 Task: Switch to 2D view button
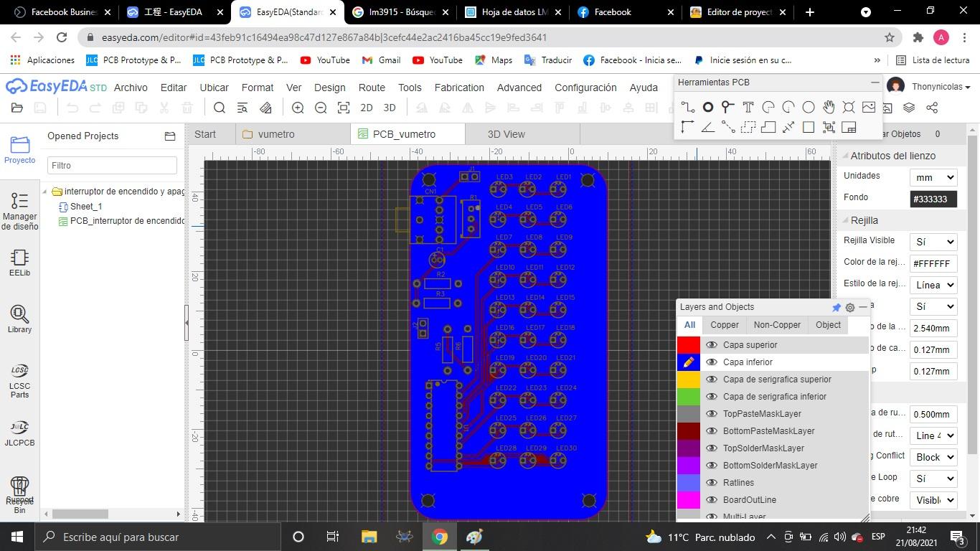pos(366,108)
